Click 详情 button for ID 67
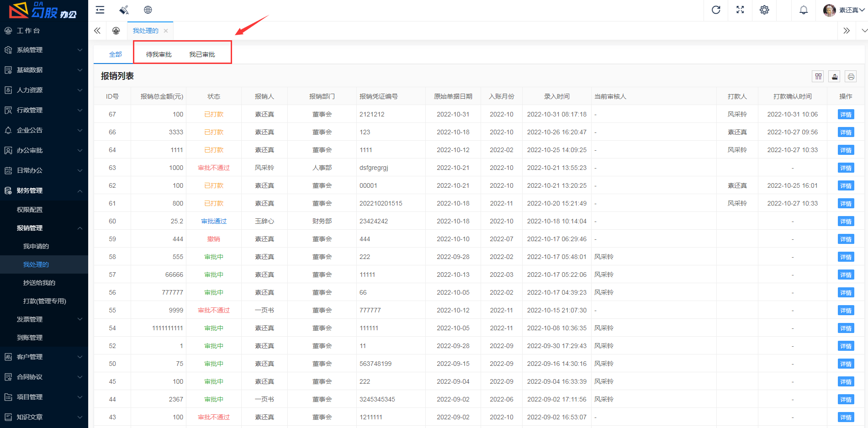Image resolution: width=868 pixels, height=428 pixels. pyautogui.click(x=846, y=115)
